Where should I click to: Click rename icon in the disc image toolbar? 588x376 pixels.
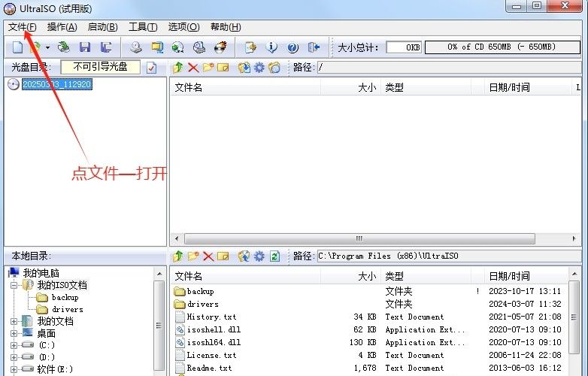(223, 68)
